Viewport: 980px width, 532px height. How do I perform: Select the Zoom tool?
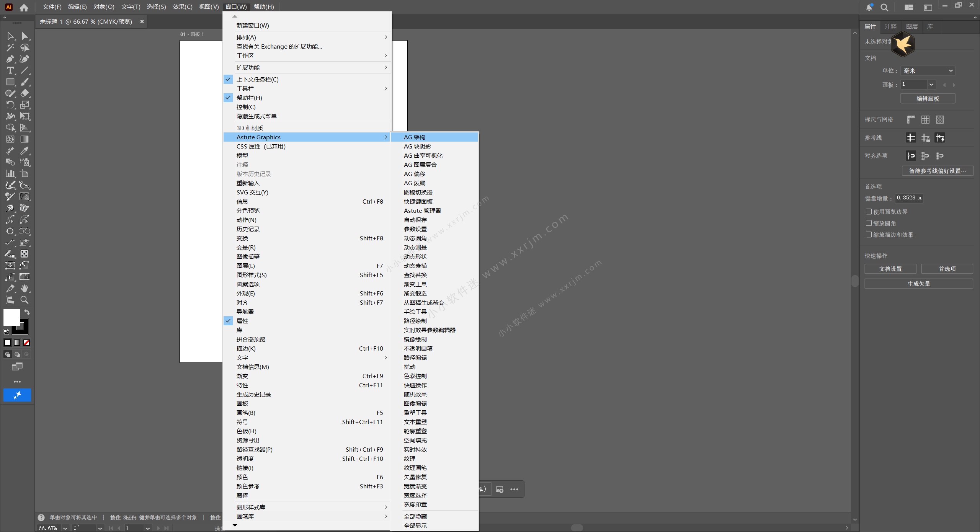coord(24,300)
